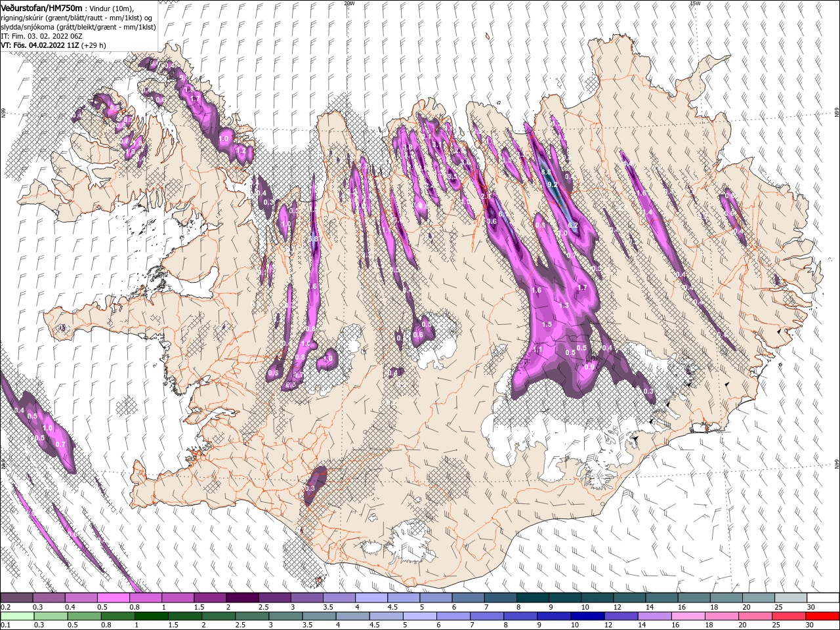Select top legend swatch between 25 and 30
Image resolution: width=840 pixels, height=630 pixels.
[791, 598]
